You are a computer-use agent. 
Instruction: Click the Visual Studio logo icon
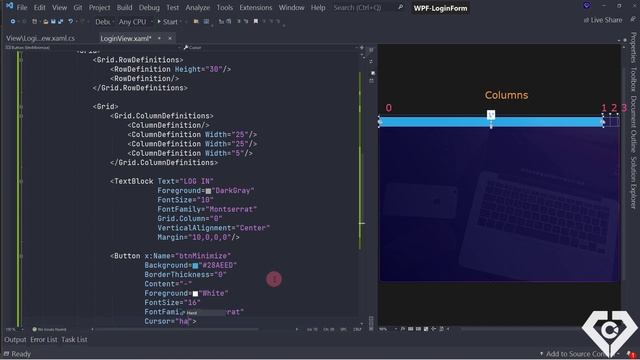tap(9, 6)
